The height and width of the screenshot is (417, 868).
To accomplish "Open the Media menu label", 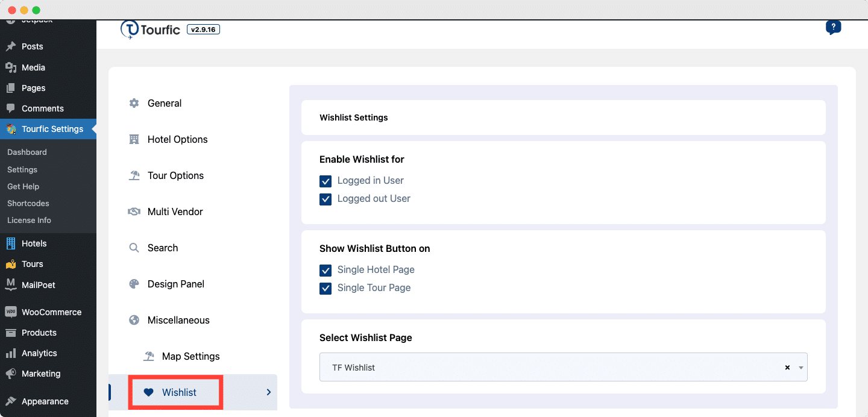I will click(33, 67).
